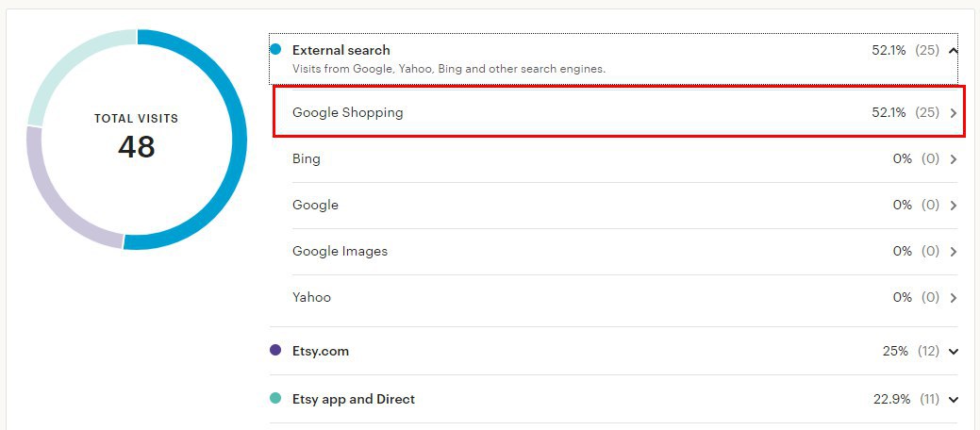Open the Bing row arrow
Viewport: 980px width, 430px height.
coord(954,159)
